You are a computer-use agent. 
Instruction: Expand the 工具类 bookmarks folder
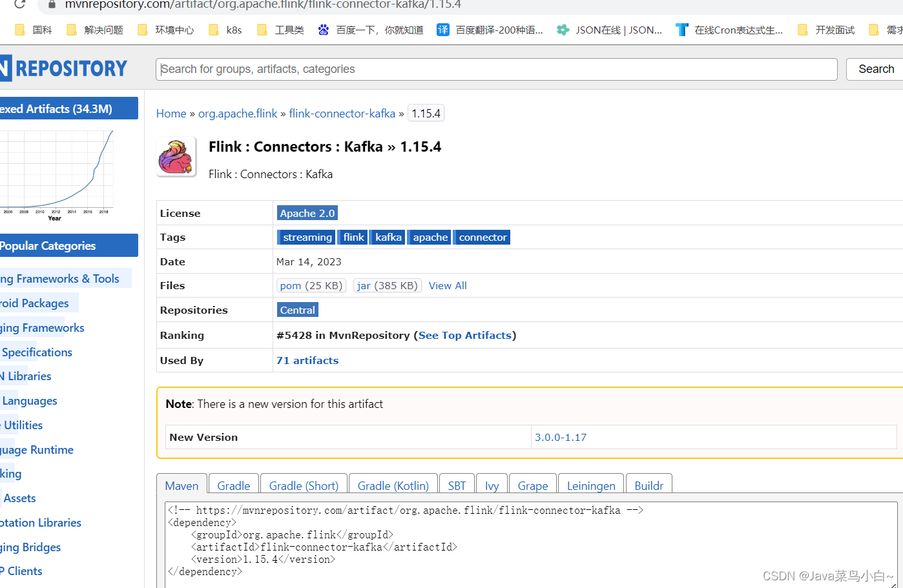click(x=262, y=29)
